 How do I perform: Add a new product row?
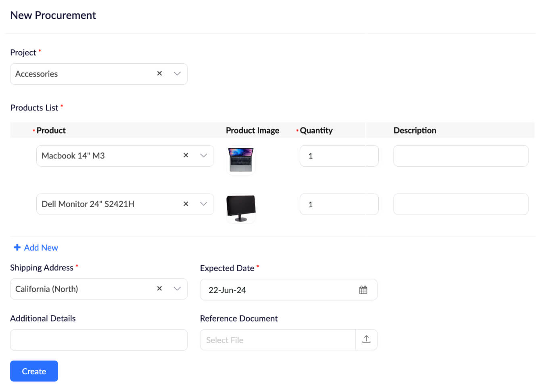(36, 248)
